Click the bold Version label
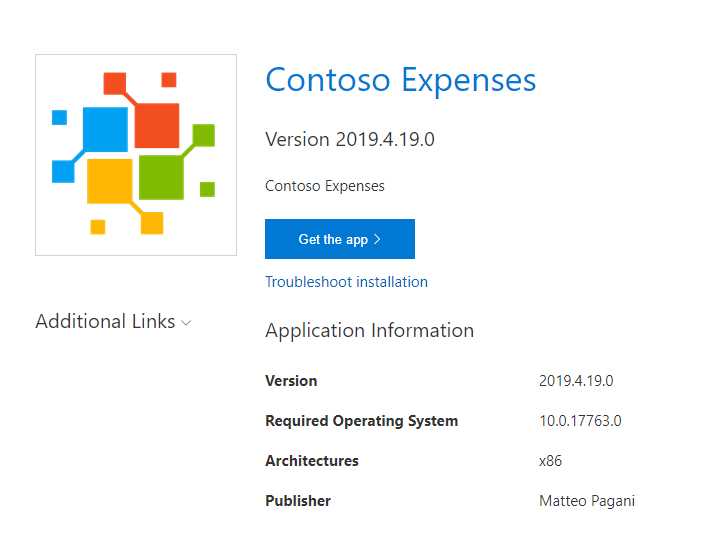Viewport: 702px width, 552px height. [291, 381]
